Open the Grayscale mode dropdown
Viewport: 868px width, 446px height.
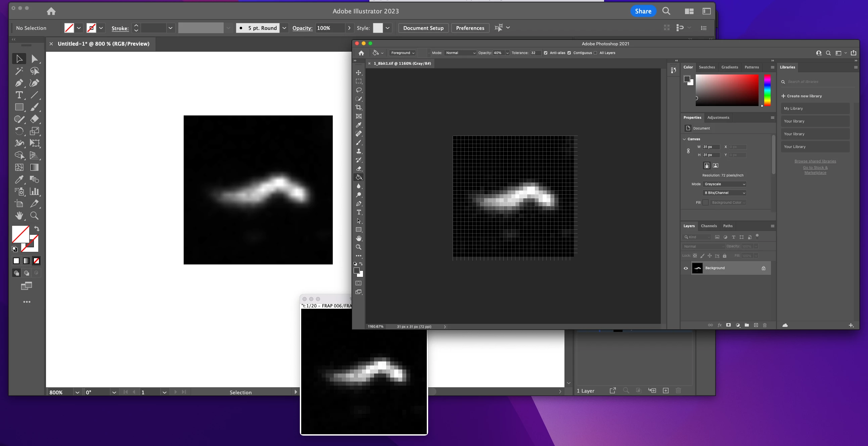[725, 184]
